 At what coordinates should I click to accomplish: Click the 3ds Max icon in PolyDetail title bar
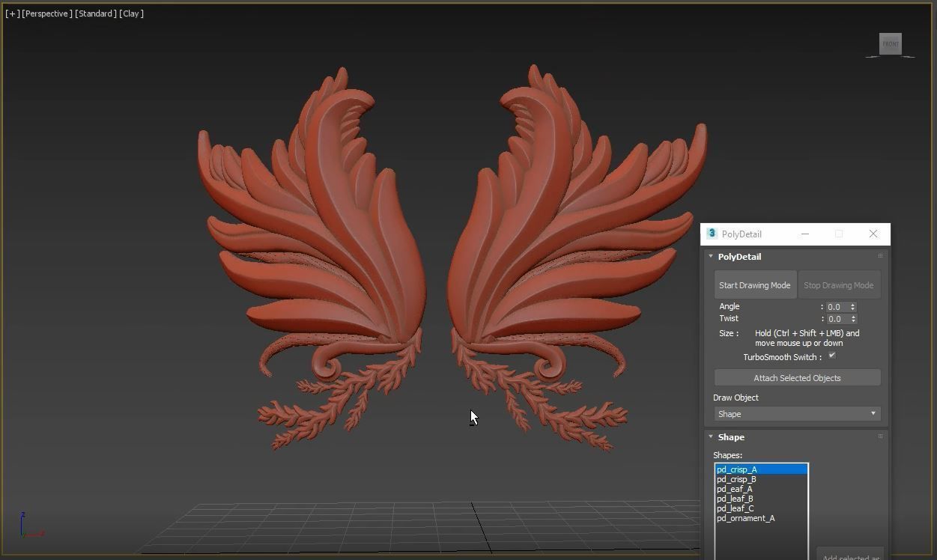coord(712,234)
